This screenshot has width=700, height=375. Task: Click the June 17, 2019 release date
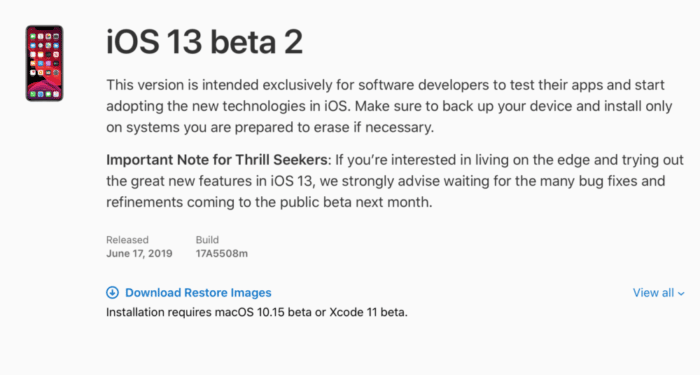pyautogui.click(x=139, y=254)
